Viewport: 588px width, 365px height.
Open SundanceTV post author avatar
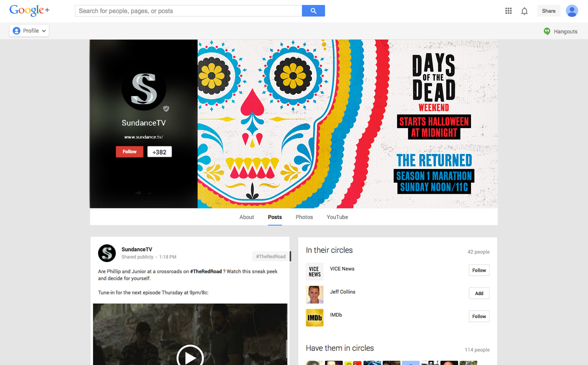(107, 253)
